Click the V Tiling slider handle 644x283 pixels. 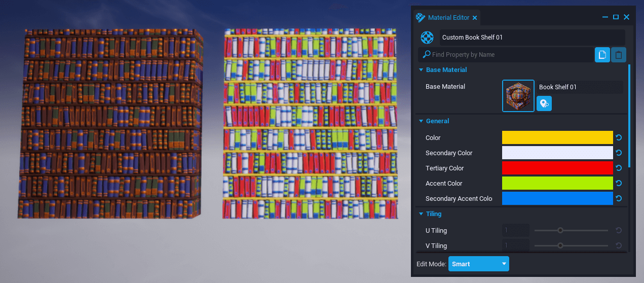coord(560,245)
